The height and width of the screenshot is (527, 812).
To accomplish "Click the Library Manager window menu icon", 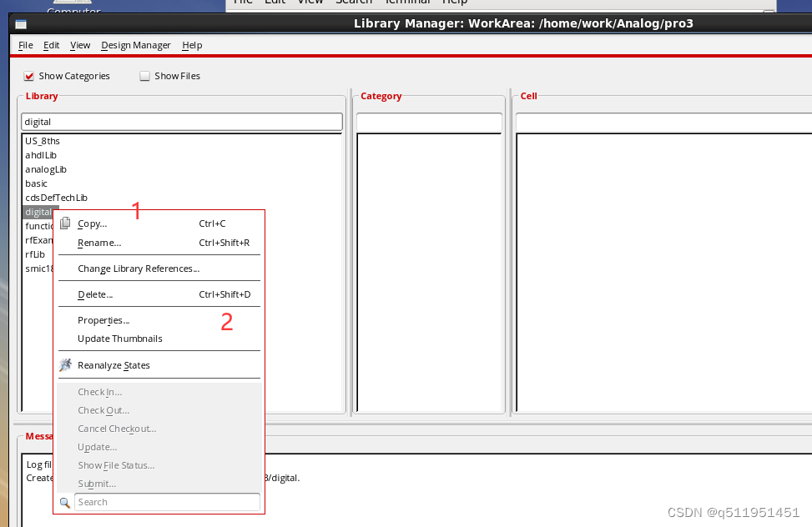I will pos(21,24).
